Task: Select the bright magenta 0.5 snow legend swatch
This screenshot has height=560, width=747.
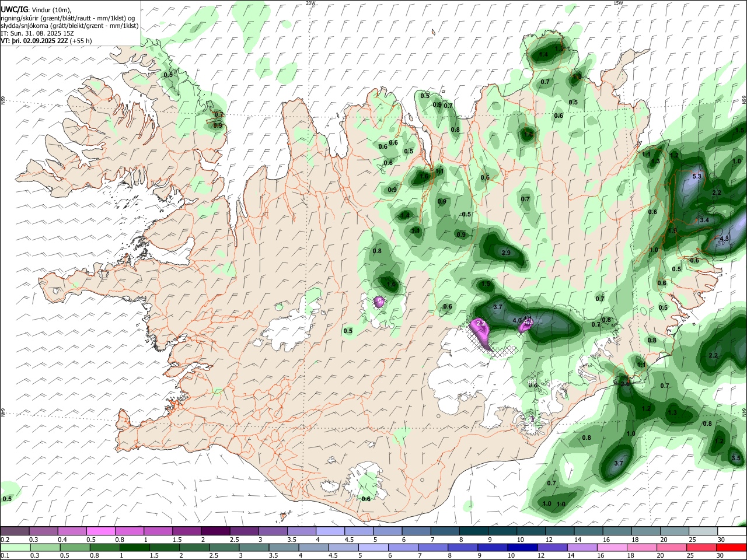Action: point(101,531)
